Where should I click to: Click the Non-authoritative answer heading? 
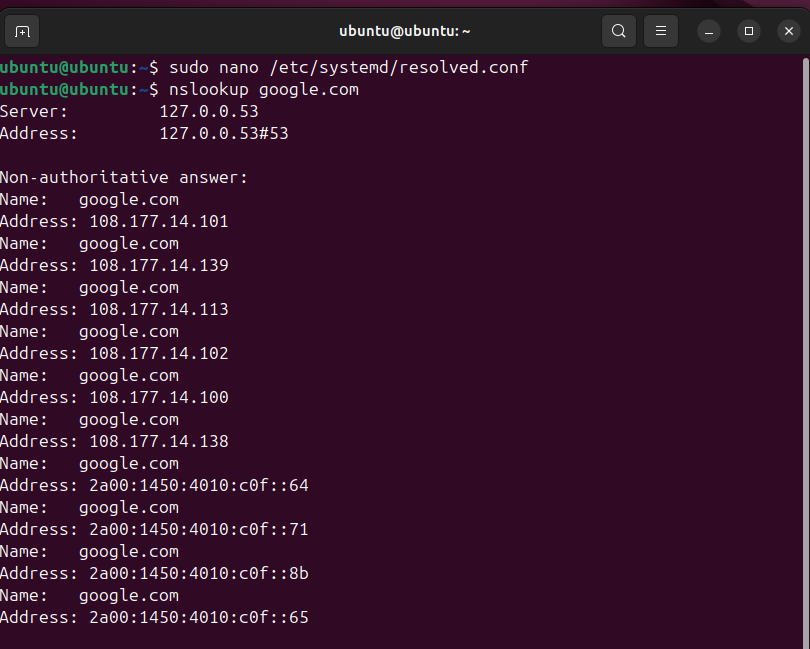click(124, 177)
